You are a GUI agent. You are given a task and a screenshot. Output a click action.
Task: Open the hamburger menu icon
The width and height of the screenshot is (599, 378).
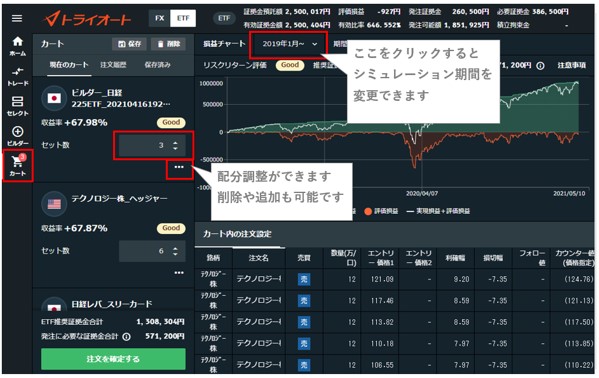tap(17, 18)
